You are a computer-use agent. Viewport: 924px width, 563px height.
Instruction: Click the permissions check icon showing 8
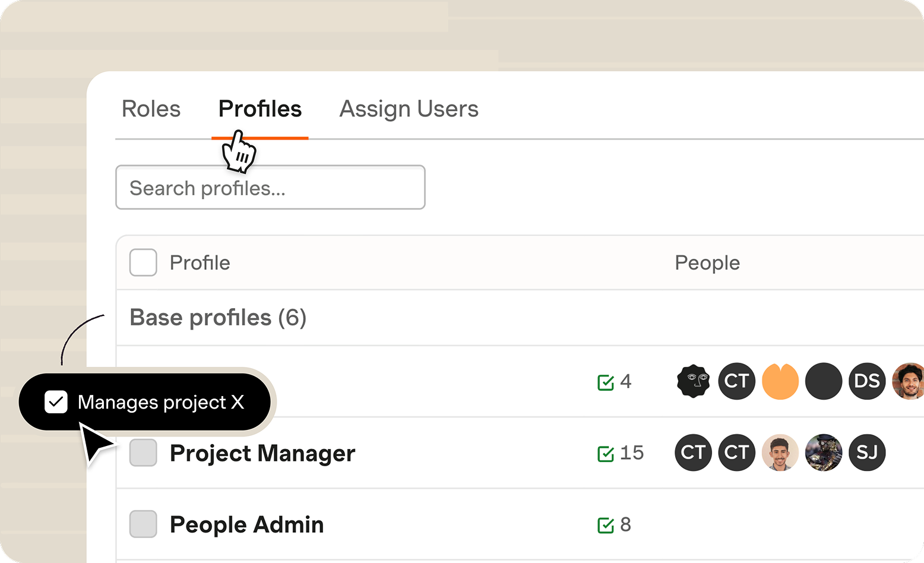point(606,525)
